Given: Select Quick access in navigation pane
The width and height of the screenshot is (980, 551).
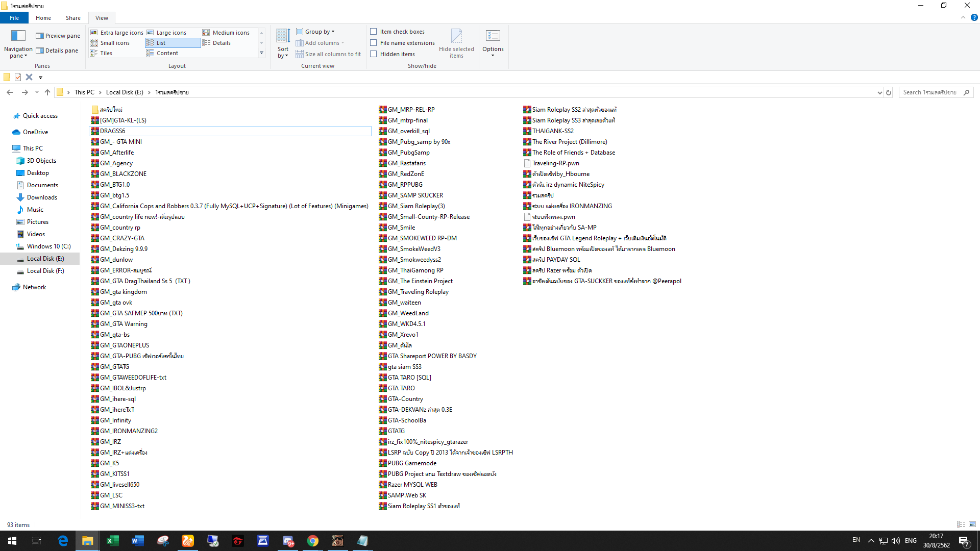Looking at the screenshot, I should [x=40, y=116].
